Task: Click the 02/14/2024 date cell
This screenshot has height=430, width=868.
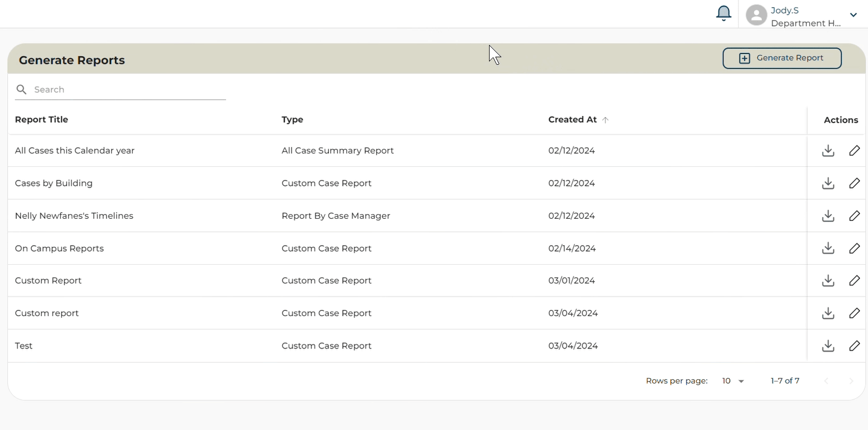Action: click(x=572, y=248)
